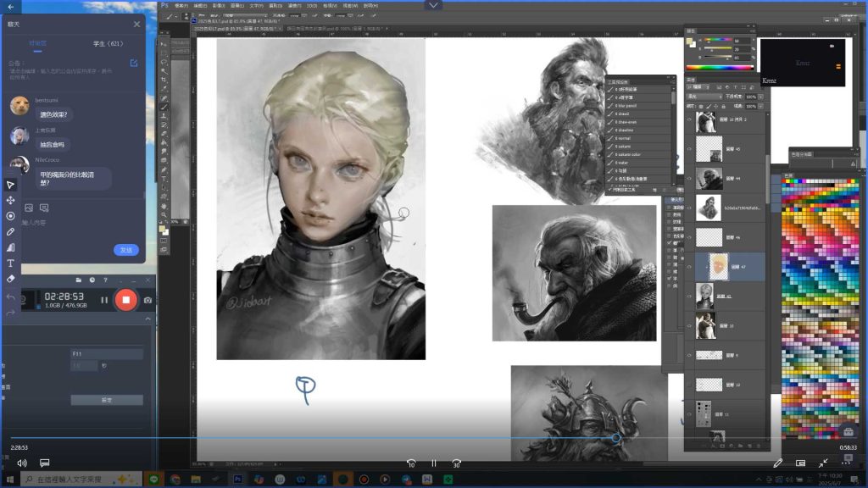Open the first menu in Photoshop's menu bar
Viewport: 868px width, 488px height.
click(179, 4)
